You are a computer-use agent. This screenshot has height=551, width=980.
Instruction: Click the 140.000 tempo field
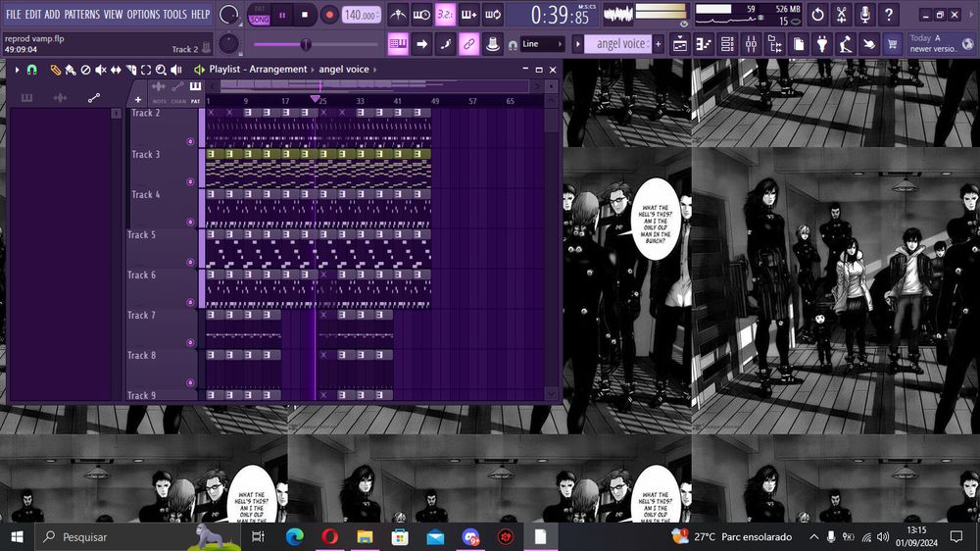(362, 15)
